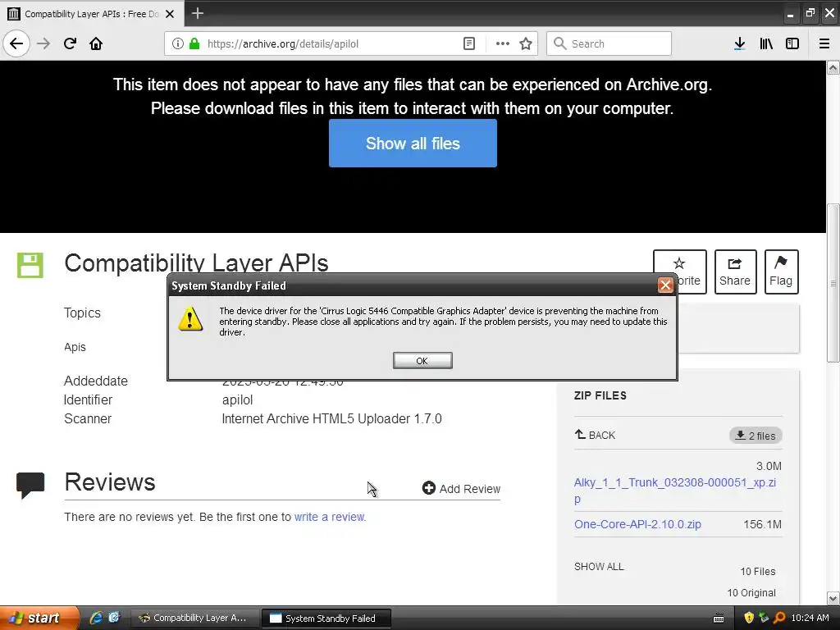Toggle the Firefox sidebar
Viewport: 840px width, 630px height.
(792, 43)
